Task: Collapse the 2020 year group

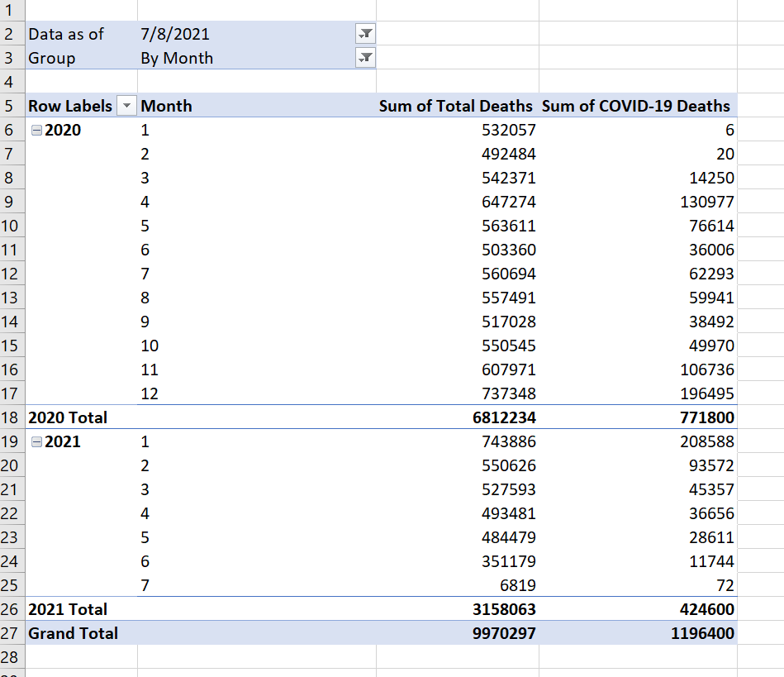Action: (36, 130)
